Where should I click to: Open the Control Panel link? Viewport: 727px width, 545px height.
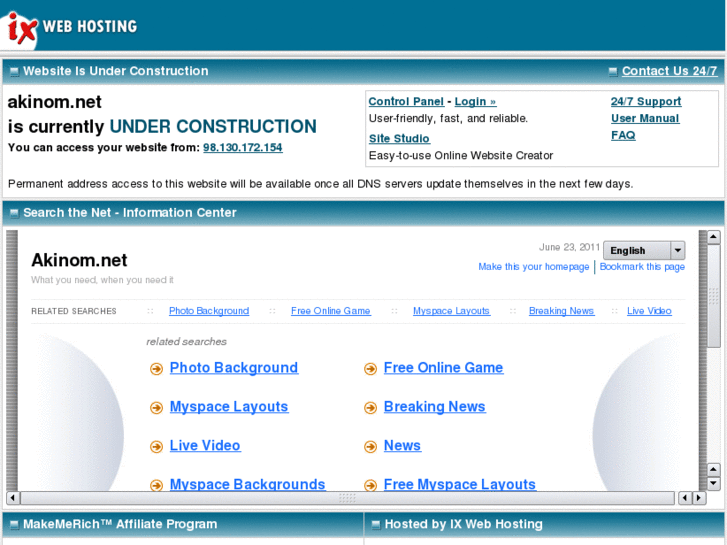[406, 102]
